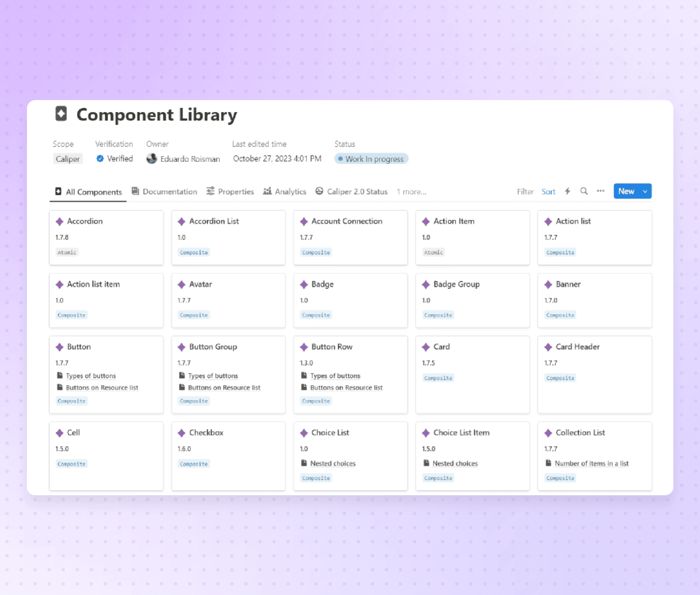Click the blue Verified checkmark badge

(x=100, y=159)
